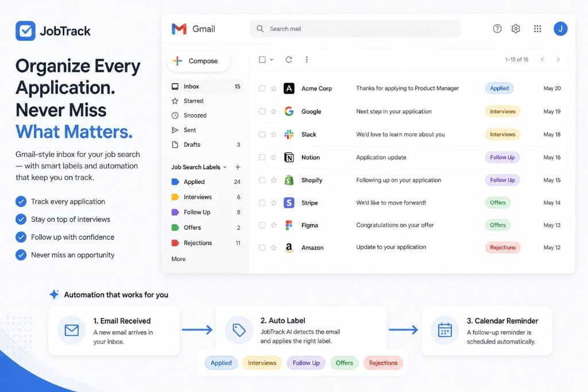
Task: Go to older messages with right chevron
Action: coord(558,60)
